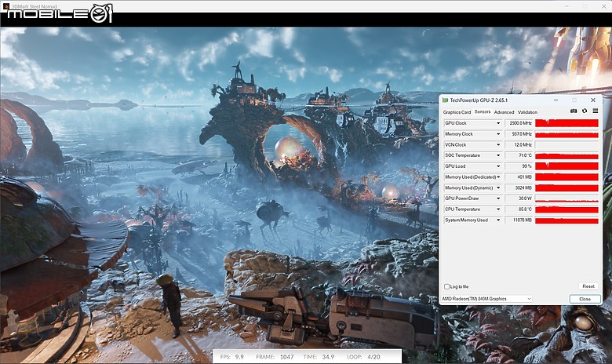Open the GPU Power Draw sensor dropdown
Image resolution: width=612 pixels, height=364 pixels.
[498, 198]
